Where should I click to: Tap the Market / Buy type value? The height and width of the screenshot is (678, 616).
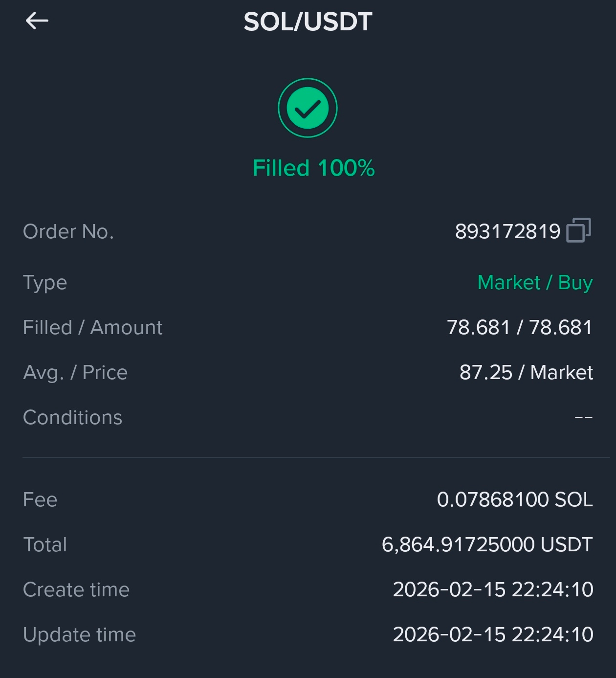point(535,283)
